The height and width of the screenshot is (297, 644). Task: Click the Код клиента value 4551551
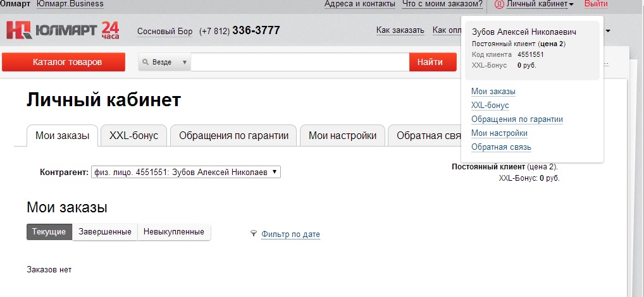[531, 54]
